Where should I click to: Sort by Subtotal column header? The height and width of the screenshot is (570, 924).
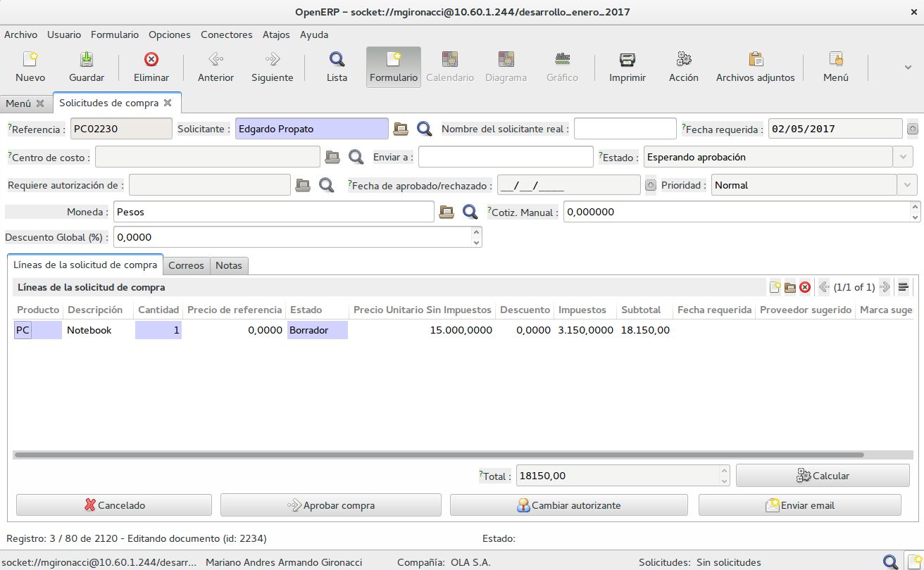point(641,310)
